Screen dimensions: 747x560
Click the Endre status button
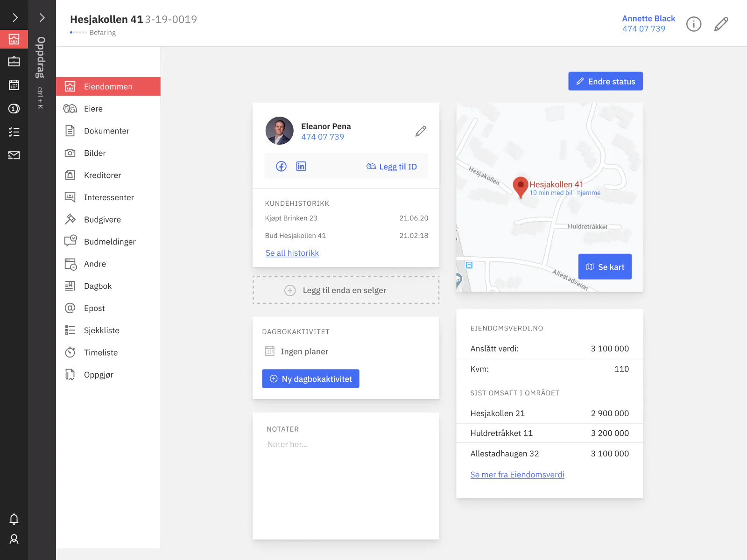click(x=605, y=81)
